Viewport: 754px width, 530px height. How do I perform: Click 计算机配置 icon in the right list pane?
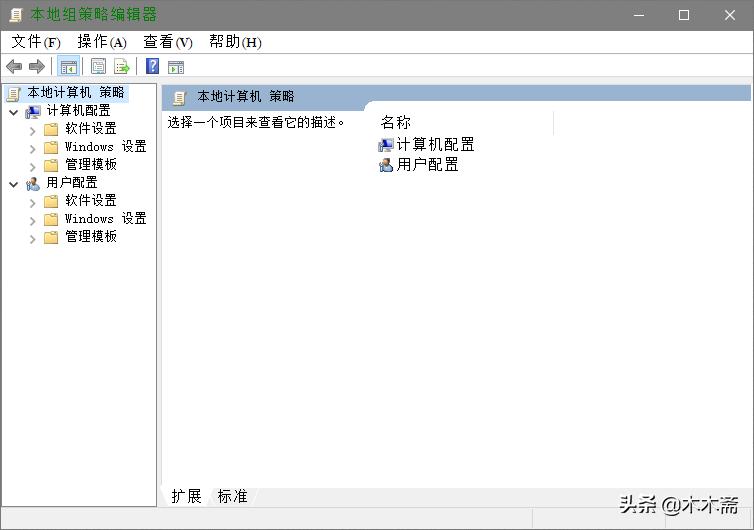coord(386,145)
